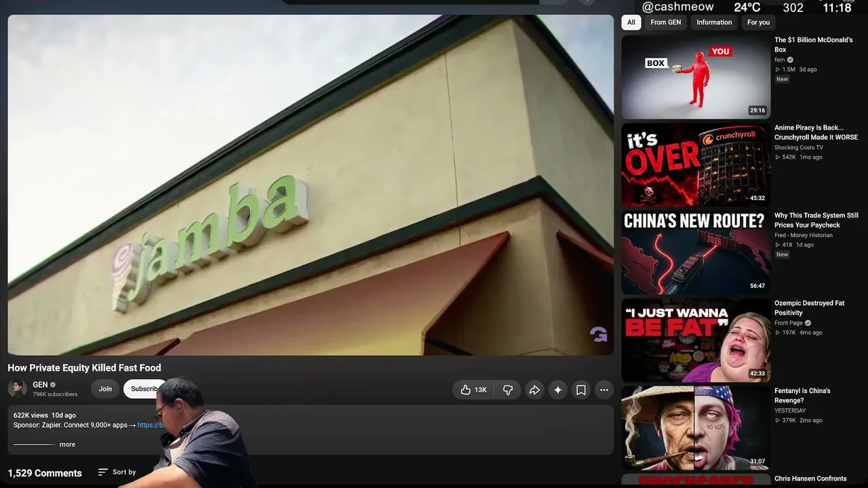
Task: Click the 622K views text
Action: pyautogui.click(x=31, y=415)
